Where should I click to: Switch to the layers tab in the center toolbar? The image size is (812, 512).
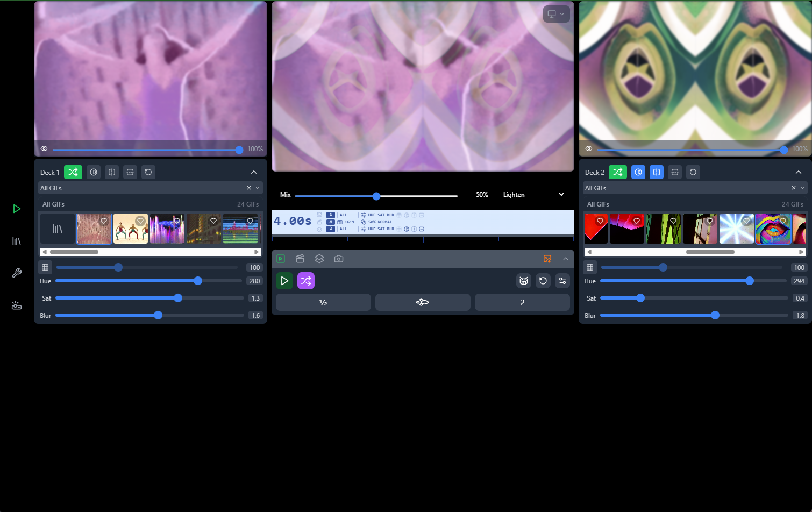[319, 259]
